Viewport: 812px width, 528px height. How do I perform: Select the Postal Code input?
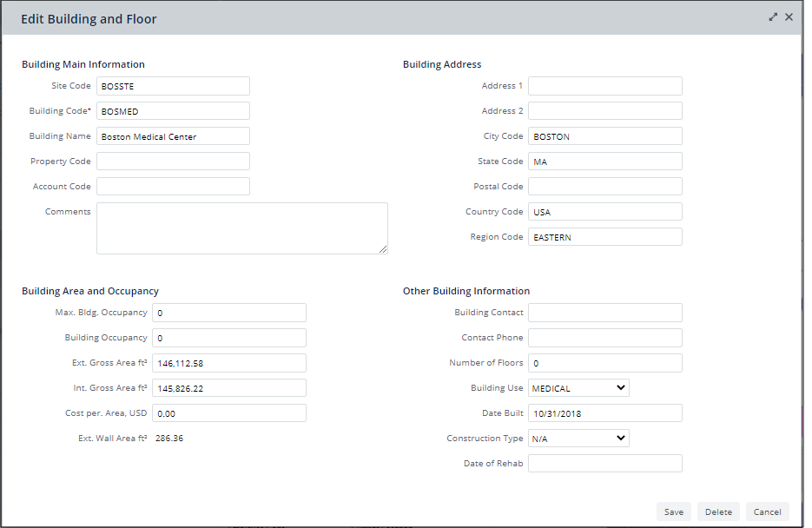(604, 187)
